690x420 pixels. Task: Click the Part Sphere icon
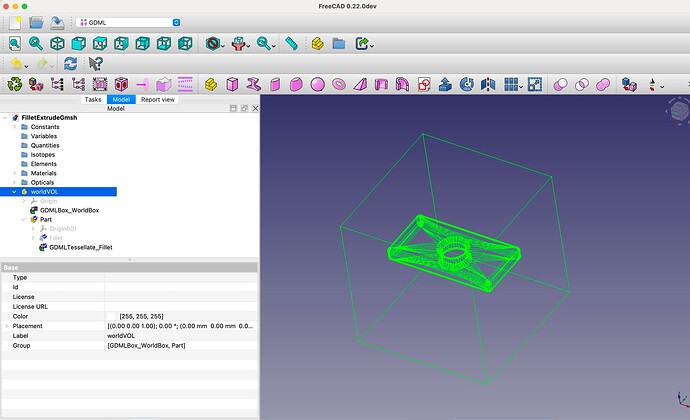(x=317, y=84)
